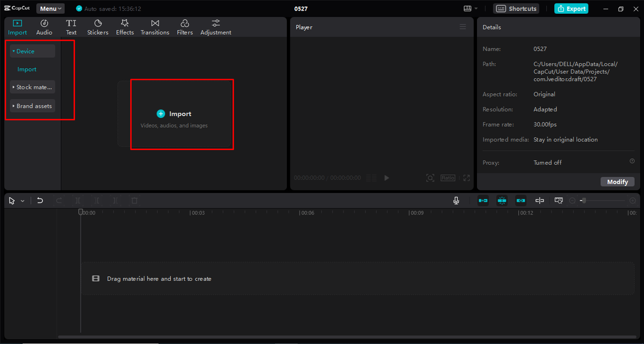Open the Player Ratio selector
The image size is (644, 344).
click(448, 178)
